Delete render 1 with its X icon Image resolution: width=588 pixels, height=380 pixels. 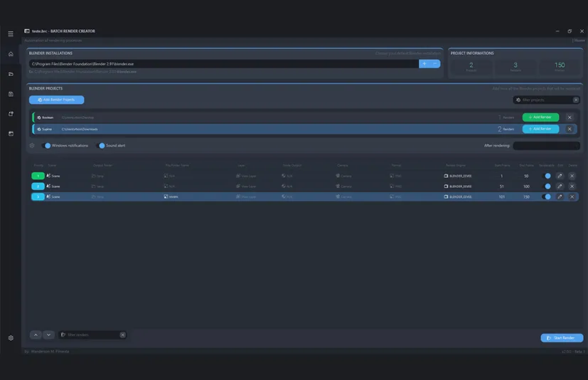pyautogui.click(x=572, y=176)
